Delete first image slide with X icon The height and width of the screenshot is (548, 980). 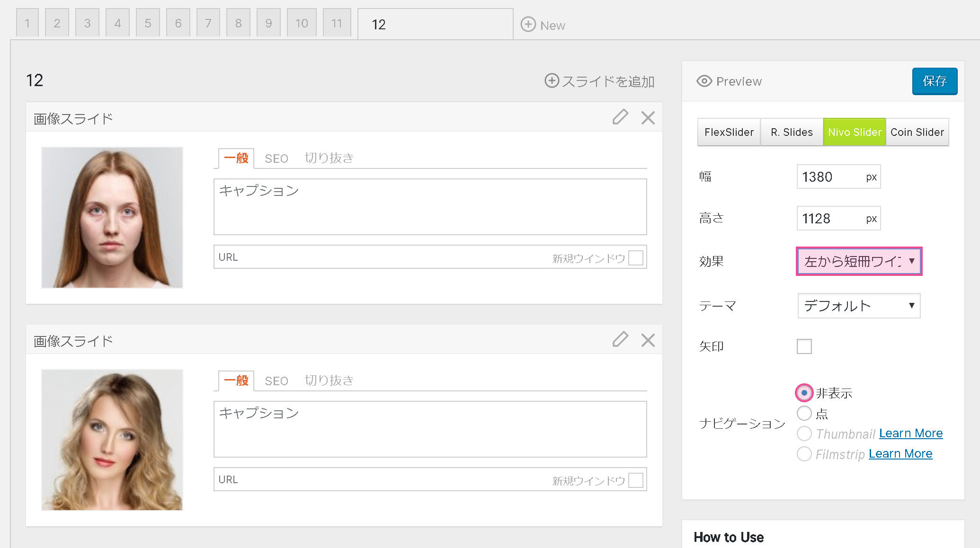click(648, 117)
